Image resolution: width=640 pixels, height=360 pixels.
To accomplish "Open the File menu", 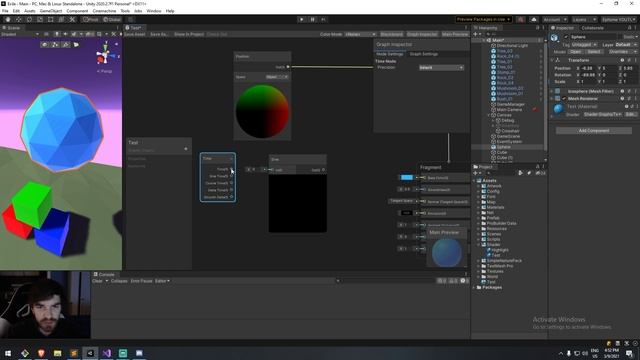I will pyautogui.click(x=5, y=11).
